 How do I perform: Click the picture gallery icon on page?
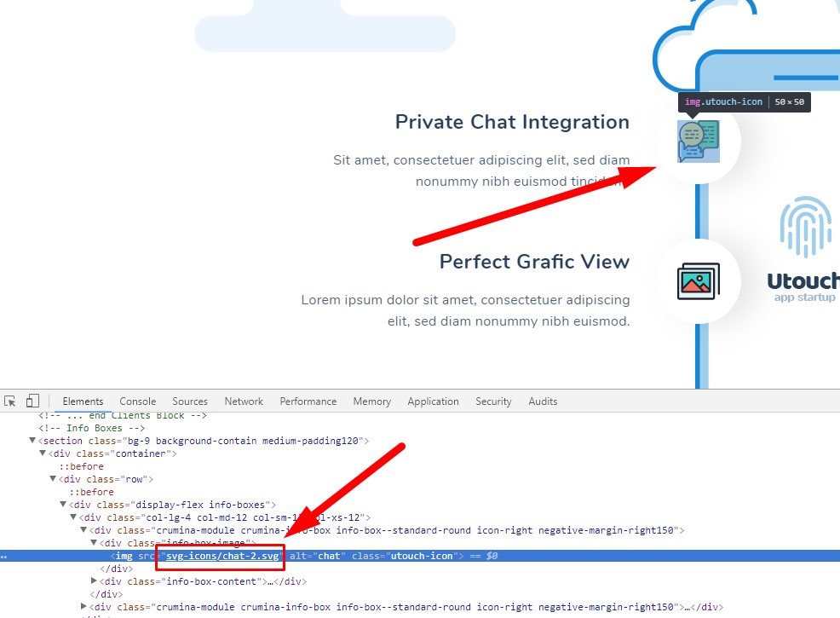[699, 280]
